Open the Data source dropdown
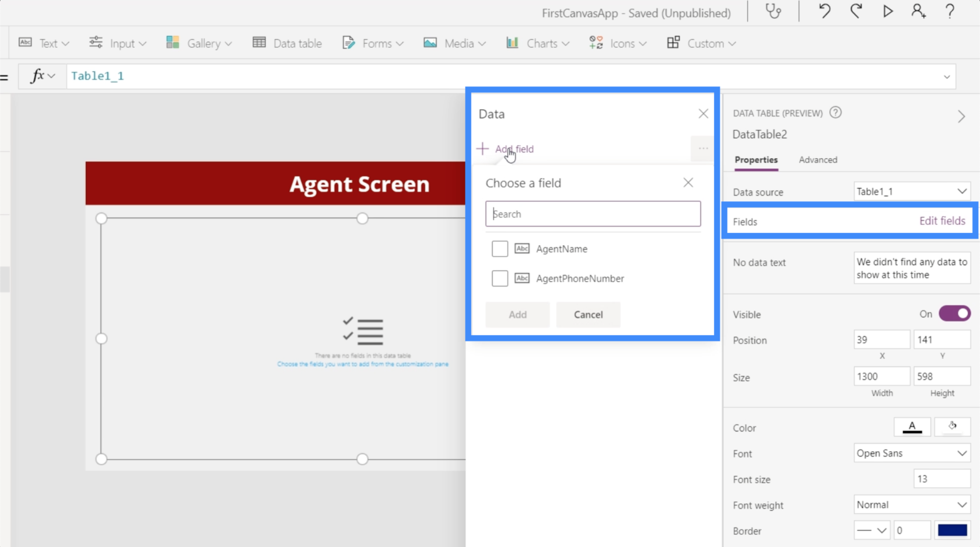The image size is (980, 547). click(912, 191)
